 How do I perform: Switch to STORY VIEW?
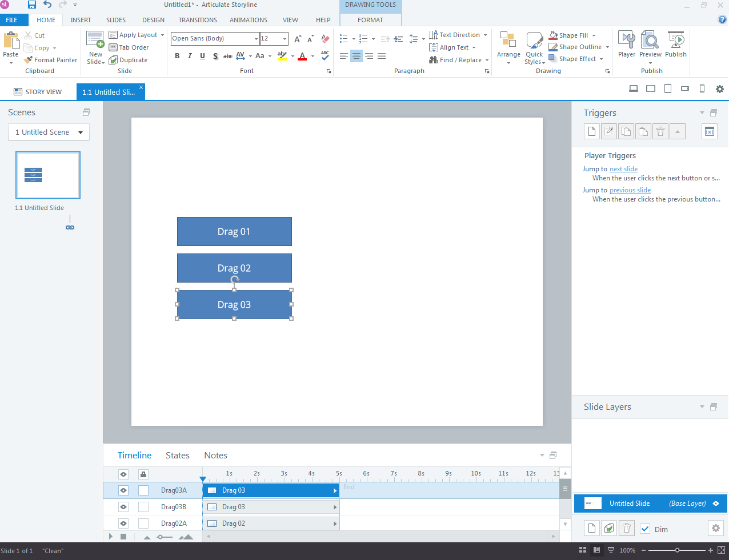click(x=38, y=92)
